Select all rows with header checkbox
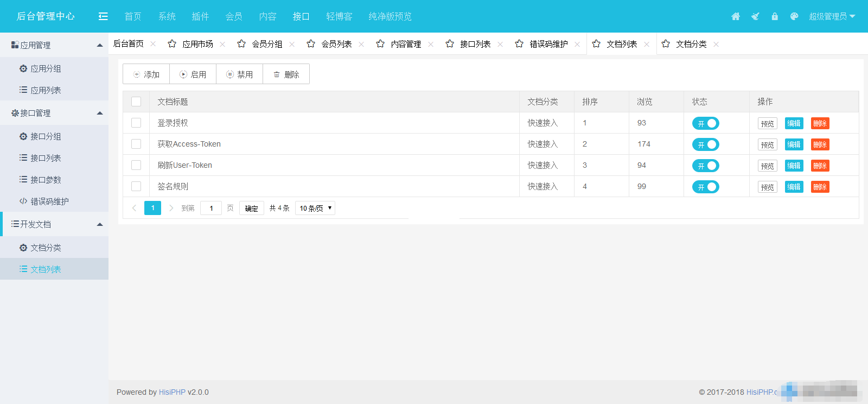 tap(136, 102)
